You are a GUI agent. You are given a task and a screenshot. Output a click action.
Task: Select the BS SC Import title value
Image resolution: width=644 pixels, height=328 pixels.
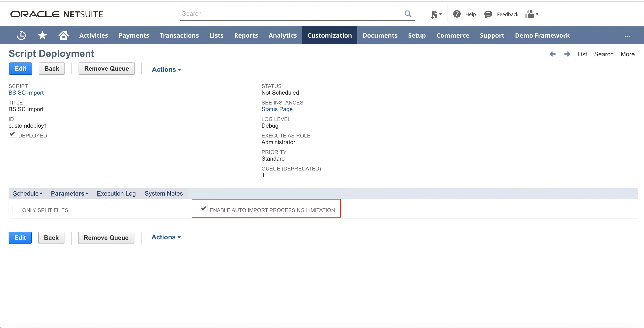click(x=26, y=109)
